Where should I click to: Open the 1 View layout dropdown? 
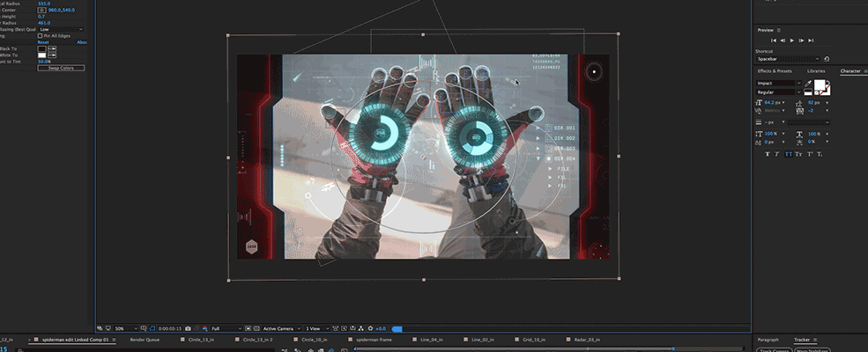tap(317, 328)
